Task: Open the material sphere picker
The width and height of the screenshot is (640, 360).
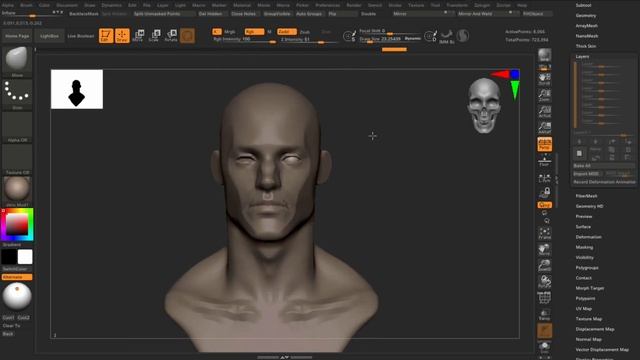Action: click(x=17, y=189)
